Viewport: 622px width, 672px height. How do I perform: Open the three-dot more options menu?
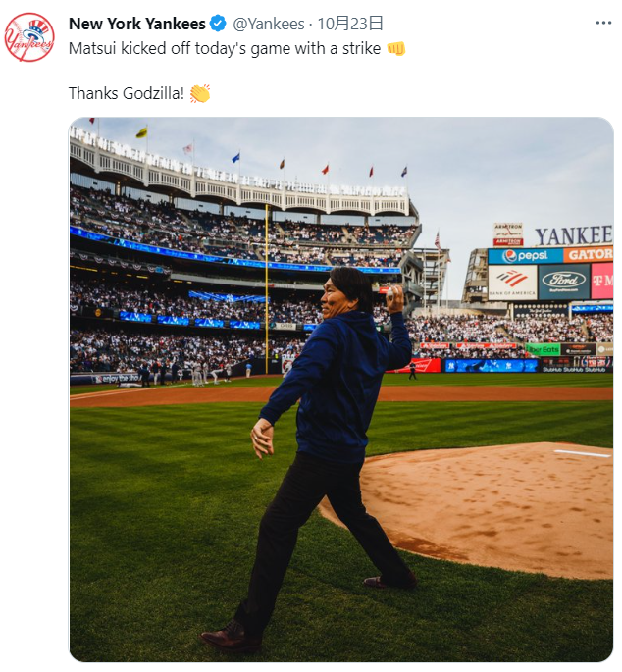(x=603, y=23)
